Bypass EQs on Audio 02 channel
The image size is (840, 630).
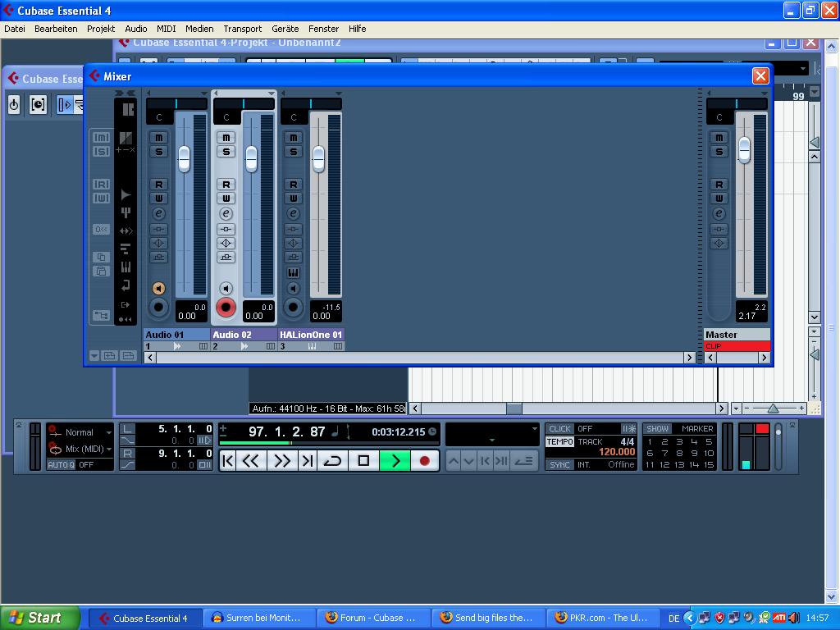pos(226,243)
